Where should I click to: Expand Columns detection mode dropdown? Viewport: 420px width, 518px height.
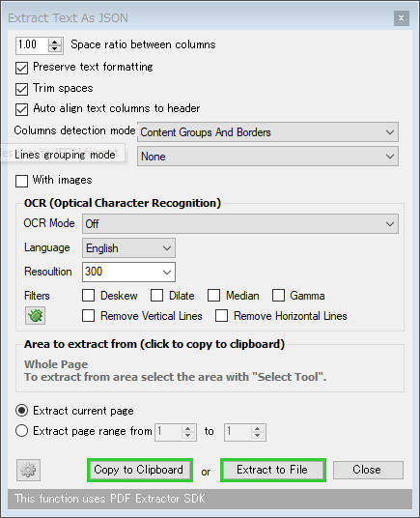(267, 132)
